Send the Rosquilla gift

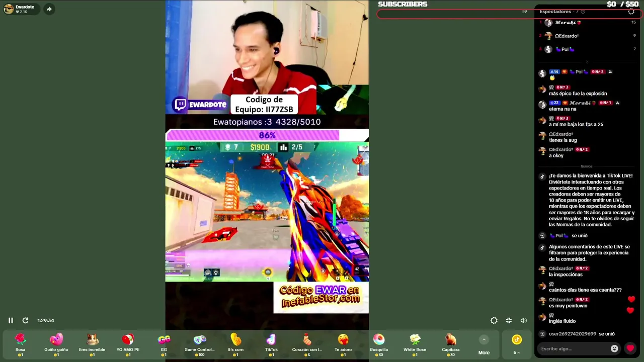(x=379, y=344)
